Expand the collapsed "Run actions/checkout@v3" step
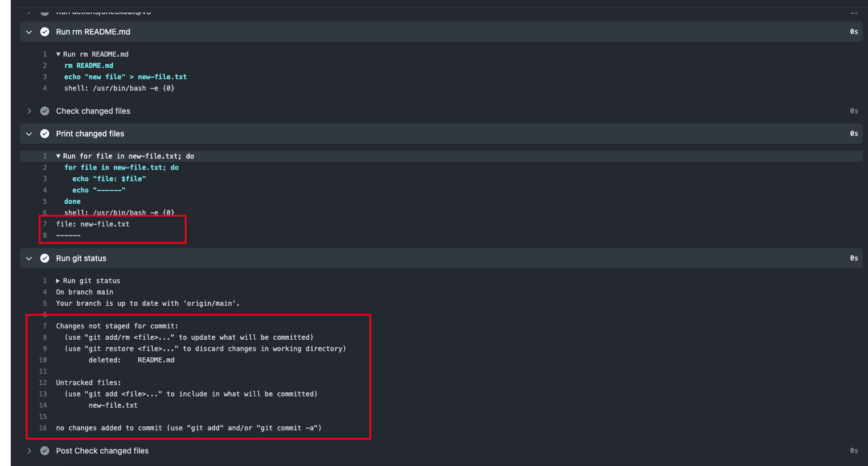Screen dimensions: 868x466 point(29,9)
